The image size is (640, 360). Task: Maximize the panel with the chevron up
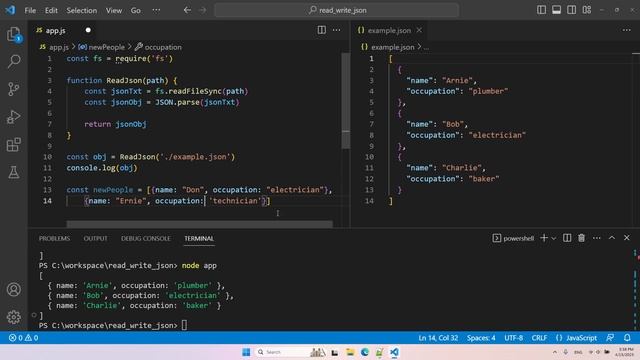coord(612,238)
